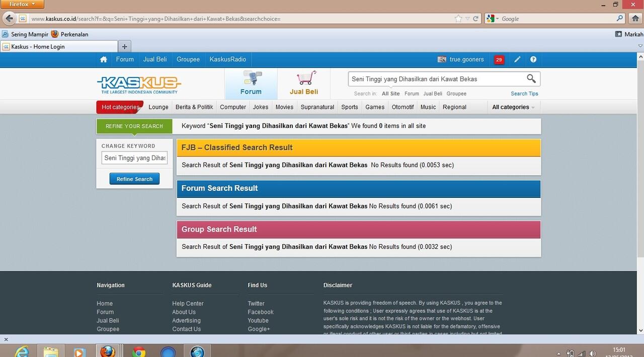Viewport: 644px width, 357px height.
Task: Switch to Firefox on the taskbar
Action: [x=108, y=351]
